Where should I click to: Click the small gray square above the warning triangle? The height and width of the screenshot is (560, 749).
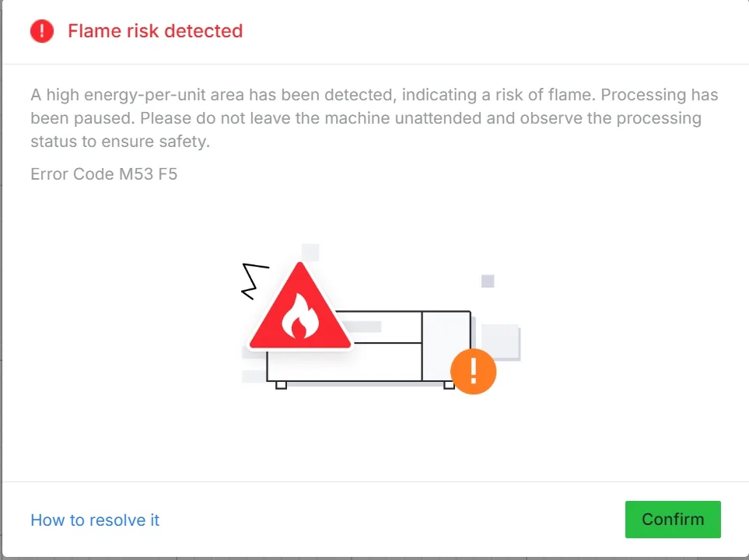[310, 252]
